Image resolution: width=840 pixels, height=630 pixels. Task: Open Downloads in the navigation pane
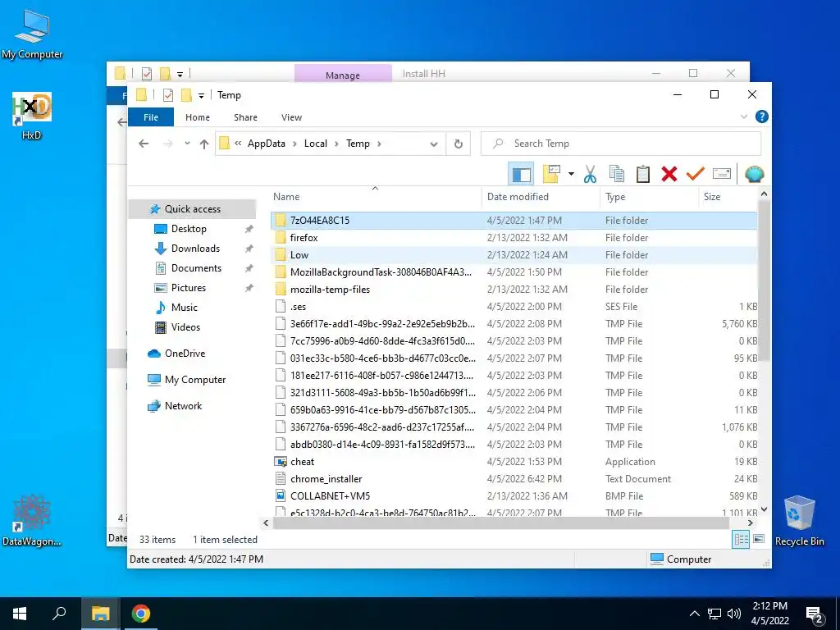coord(195,249)
